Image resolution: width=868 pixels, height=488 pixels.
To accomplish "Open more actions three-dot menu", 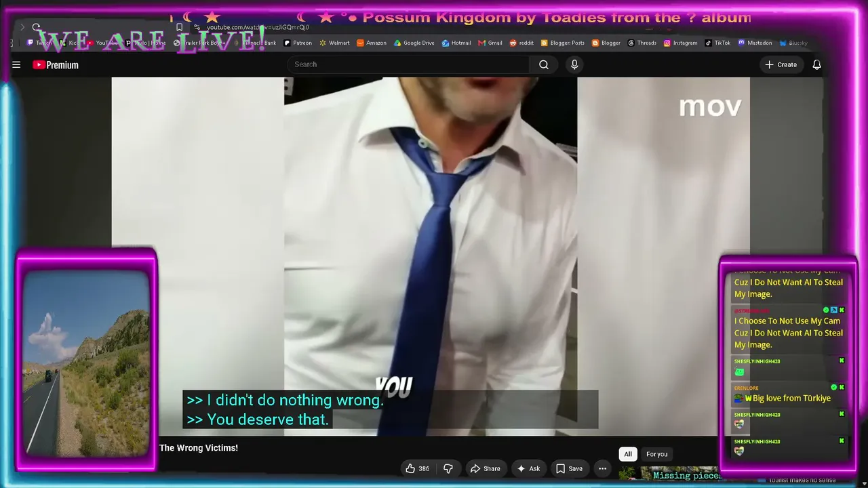I will [x=602, y=468].
